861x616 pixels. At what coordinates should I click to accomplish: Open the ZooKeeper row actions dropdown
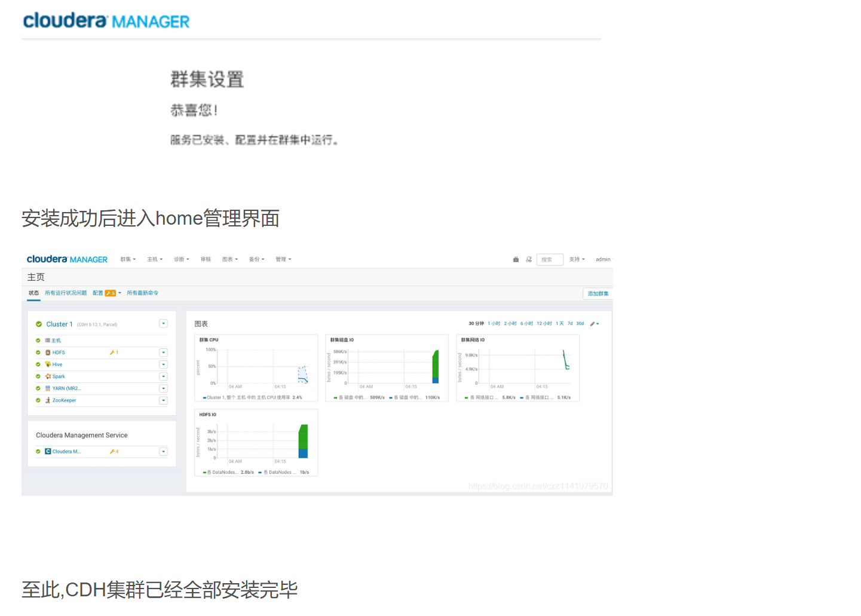pos(163,400)
